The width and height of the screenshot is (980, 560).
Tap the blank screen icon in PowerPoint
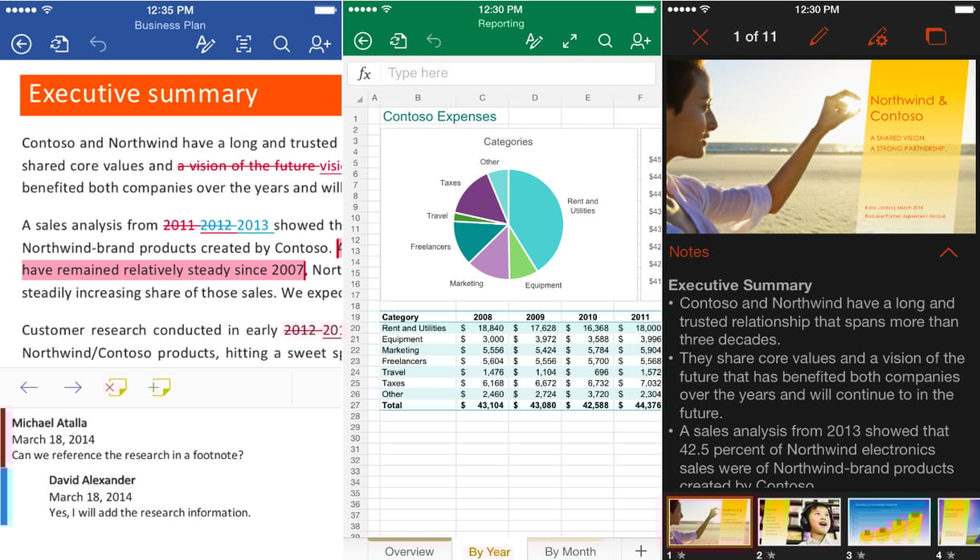coord(936,36)
